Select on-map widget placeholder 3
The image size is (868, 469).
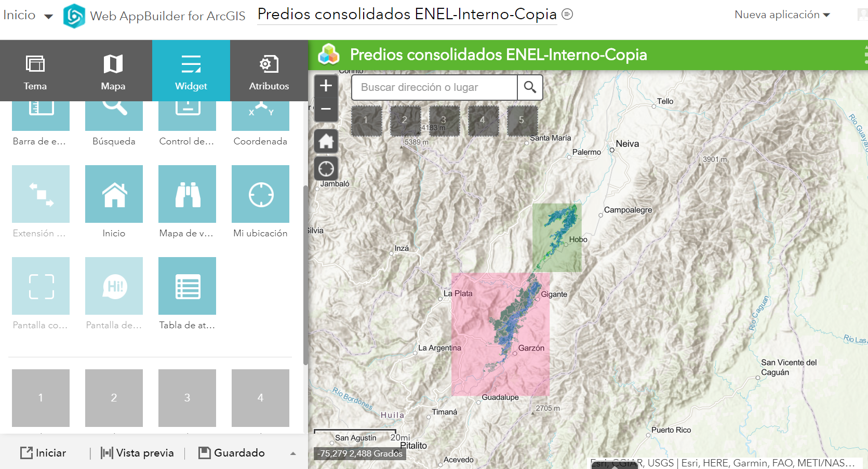click(444, 120)
